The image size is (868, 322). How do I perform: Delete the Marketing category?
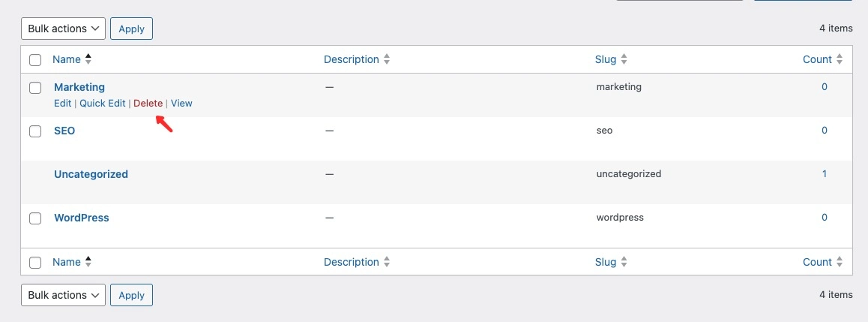[148, 103]
